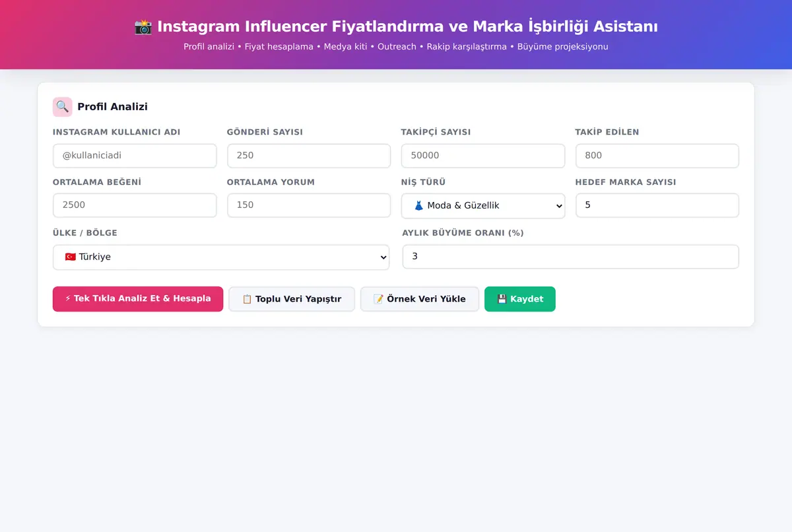Click the Instagram Influencer Fiyatlandırma page title

396,27
